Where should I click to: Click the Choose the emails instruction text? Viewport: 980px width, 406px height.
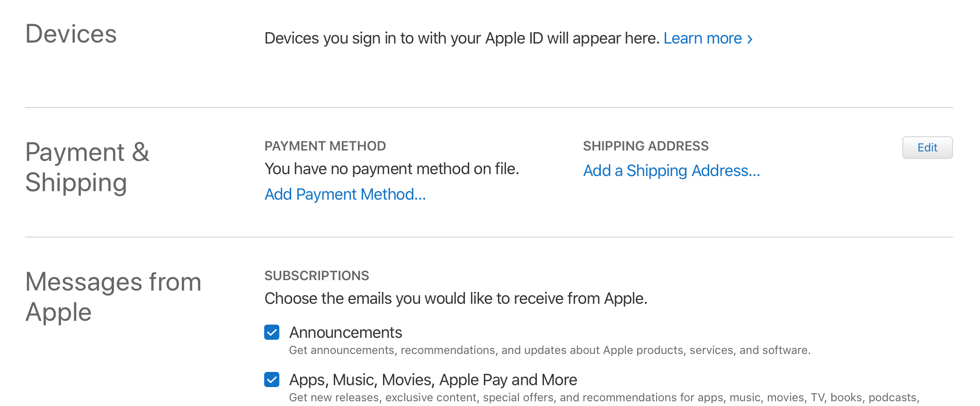[456, 298]
